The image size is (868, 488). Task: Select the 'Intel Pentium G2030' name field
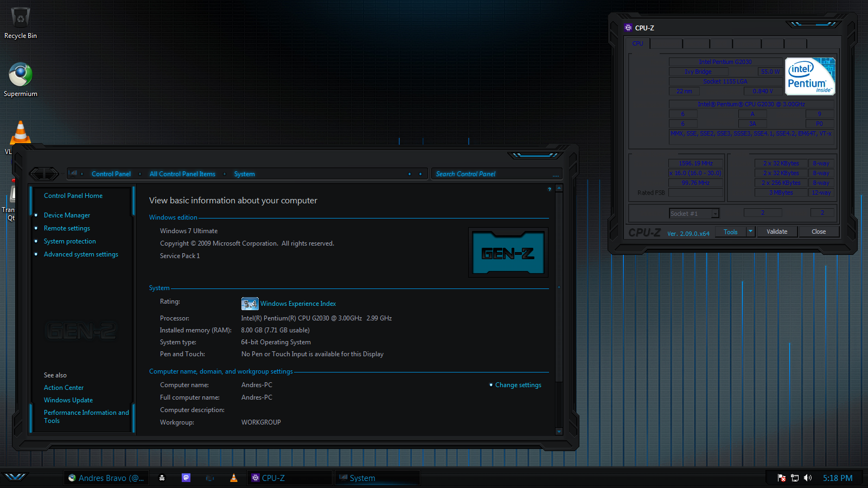pos(725,62)
